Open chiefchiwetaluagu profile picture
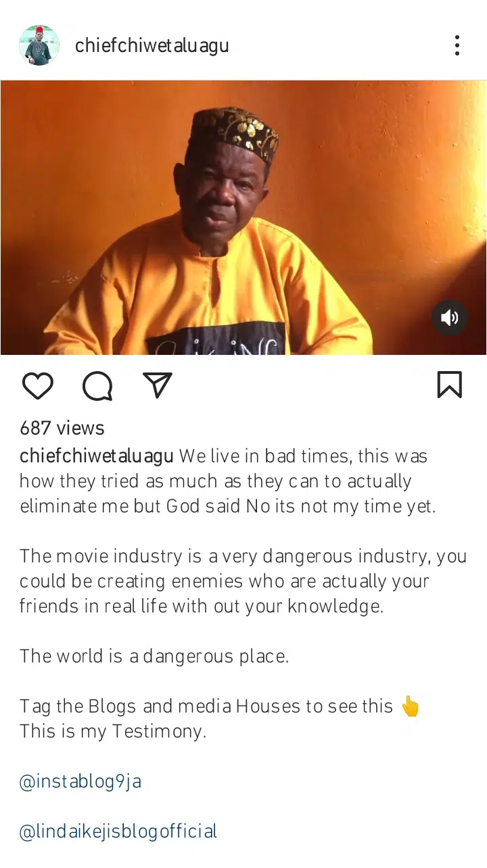487x868 pixels. coord(39,45)
